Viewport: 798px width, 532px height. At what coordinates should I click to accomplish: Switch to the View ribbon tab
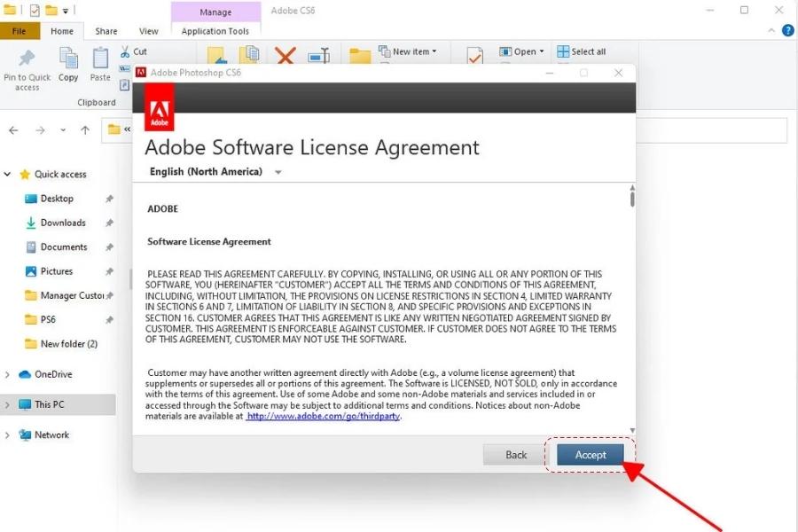tap(148, 31)
